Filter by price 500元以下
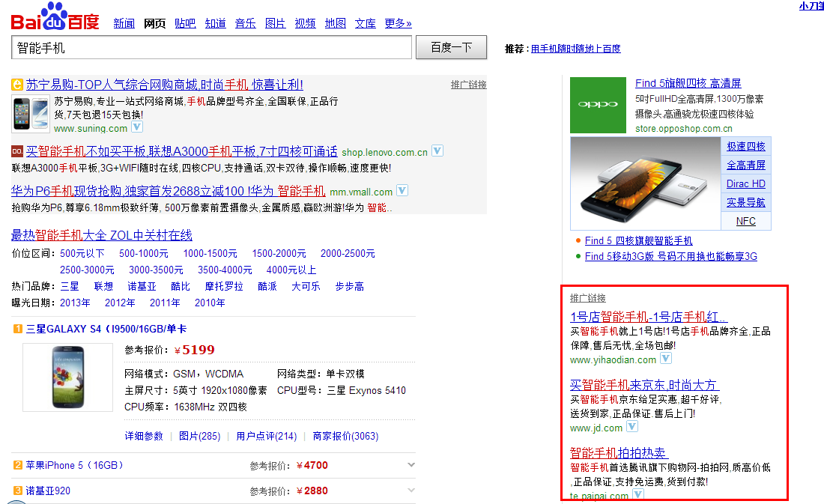Screen dimensions: 824x504 coord(82,253)
